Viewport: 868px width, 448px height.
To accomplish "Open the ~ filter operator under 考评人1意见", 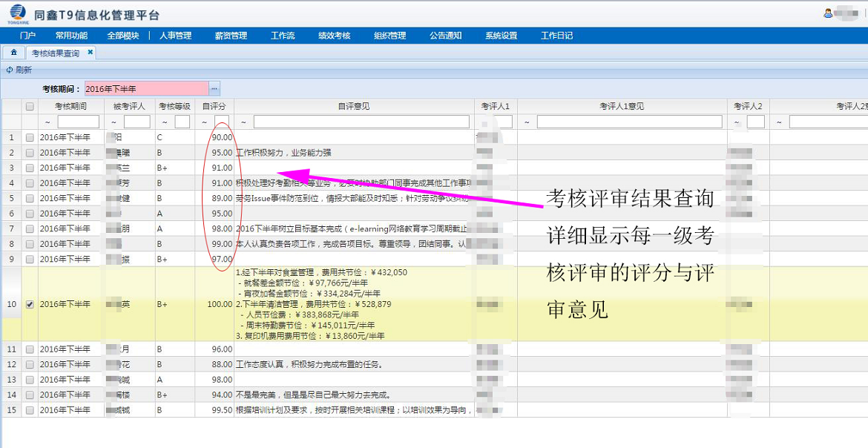I will 527,122.
